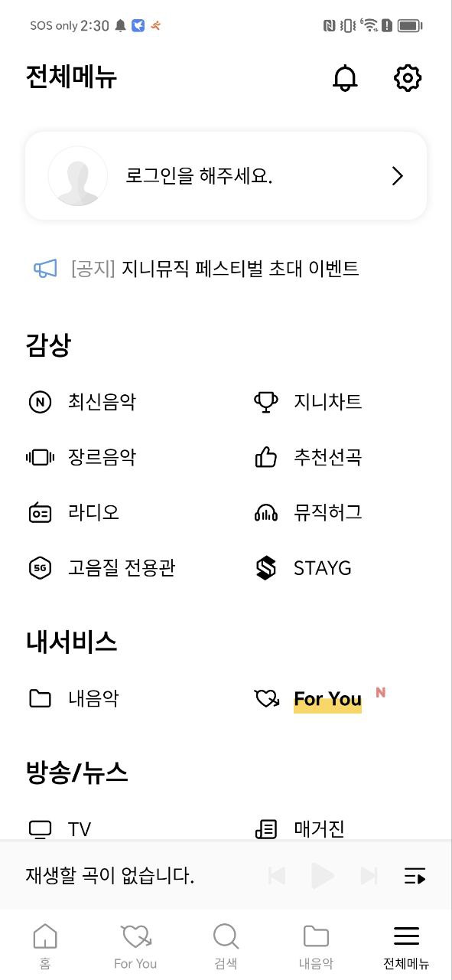452x980 pixels.
Task: Switch to the 검색 search tab
Action: point(226,946)
